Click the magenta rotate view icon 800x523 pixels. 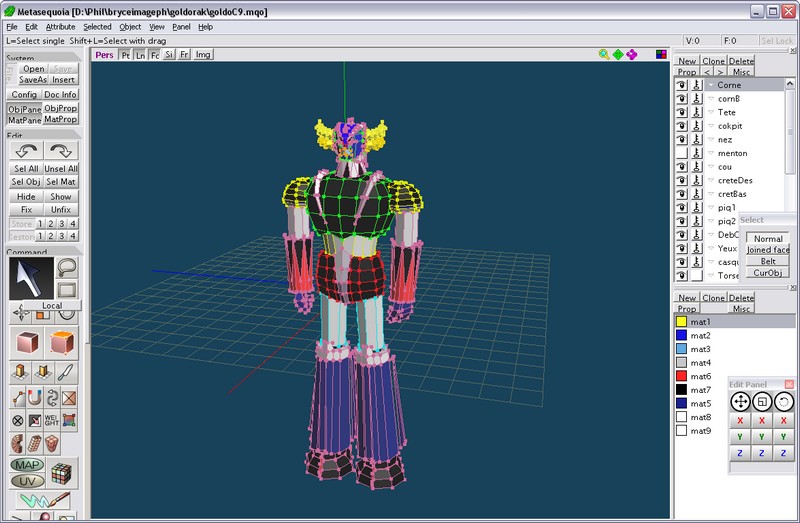click(x=632, y=55)
